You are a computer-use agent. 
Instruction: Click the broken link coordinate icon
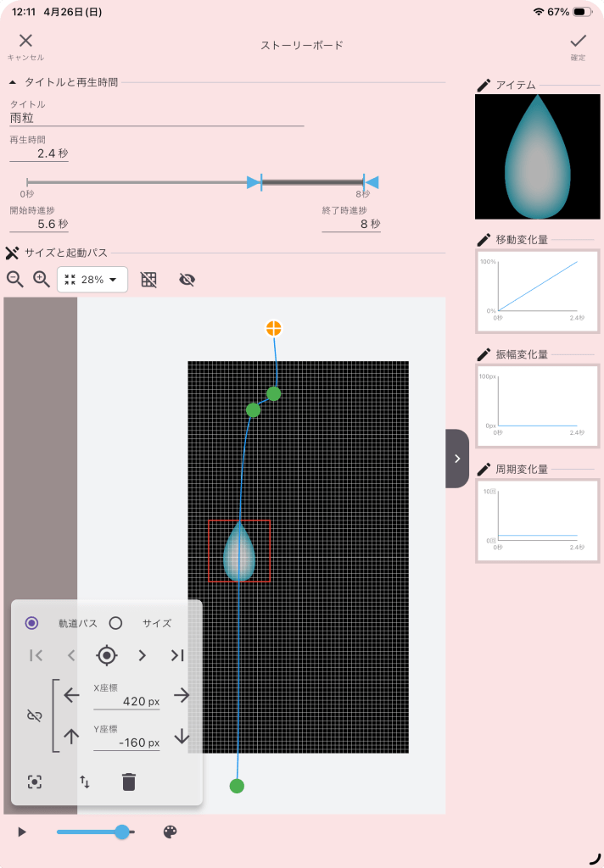(x=34, y=716)
